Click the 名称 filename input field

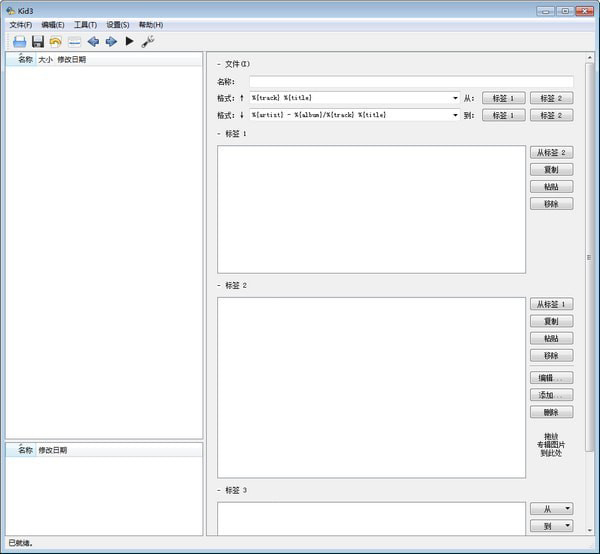(x=410, y=82)
